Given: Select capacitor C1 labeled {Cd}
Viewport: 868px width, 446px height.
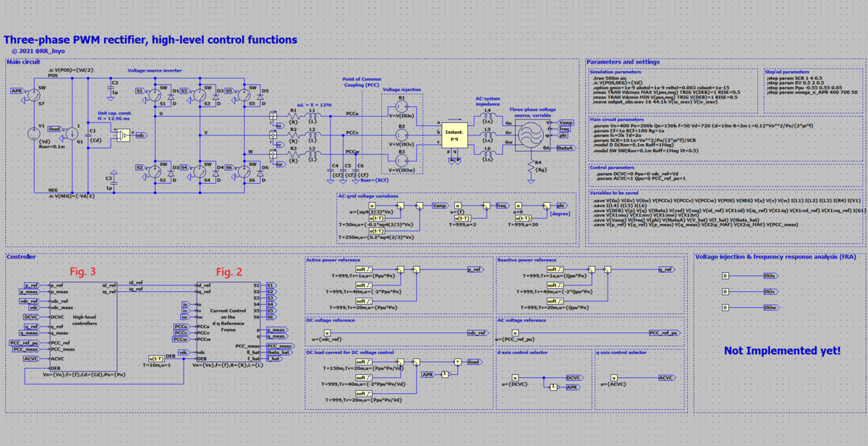Looking at the screenshot, I should (90, 135).
